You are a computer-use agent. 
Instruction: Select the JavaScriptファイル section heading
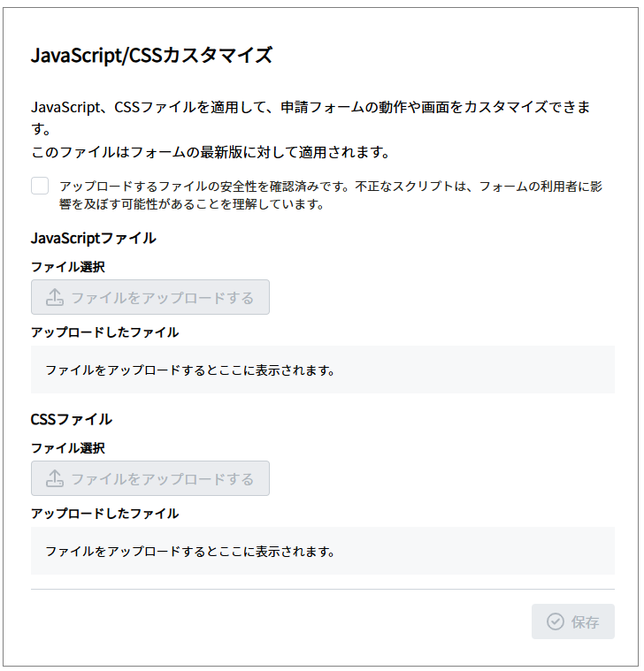click(94, 239)
